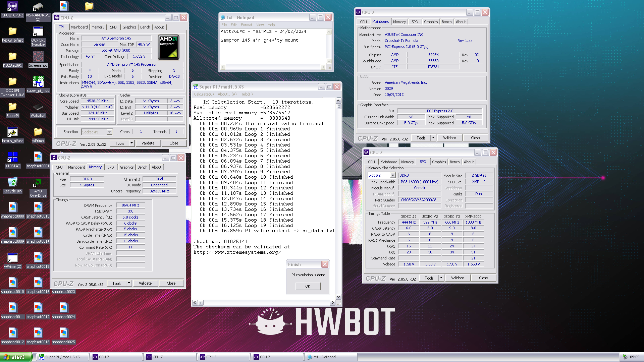Image resolution: width=644 pixels, height=362 pixels.
Task: Click Tools button in SPD window
Action: [x=429, y=278]
